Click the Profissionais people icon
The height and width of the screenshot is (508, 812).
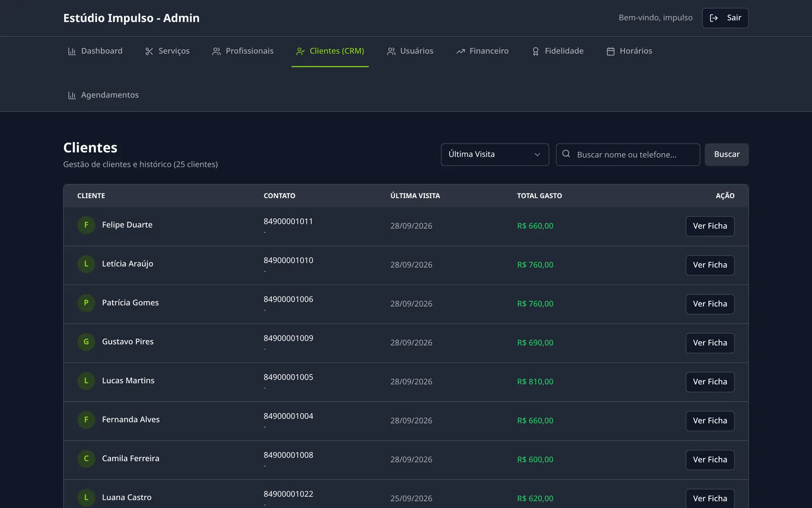217,51
